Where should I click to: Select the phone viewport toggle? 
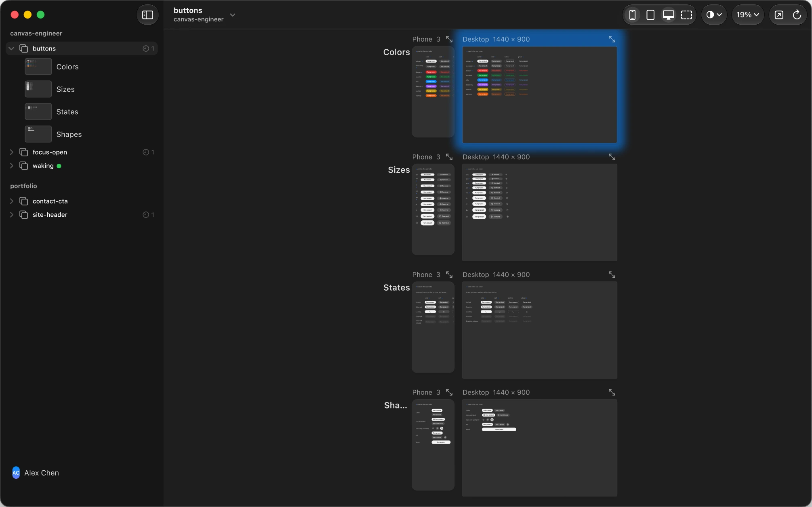[633, 15]
